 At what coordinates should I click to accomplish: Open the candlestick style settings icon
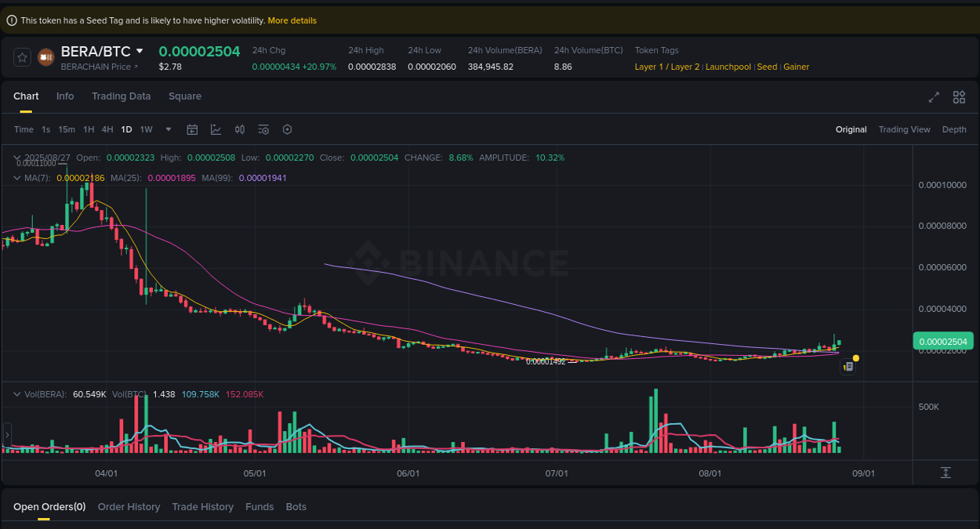point(239,129)
